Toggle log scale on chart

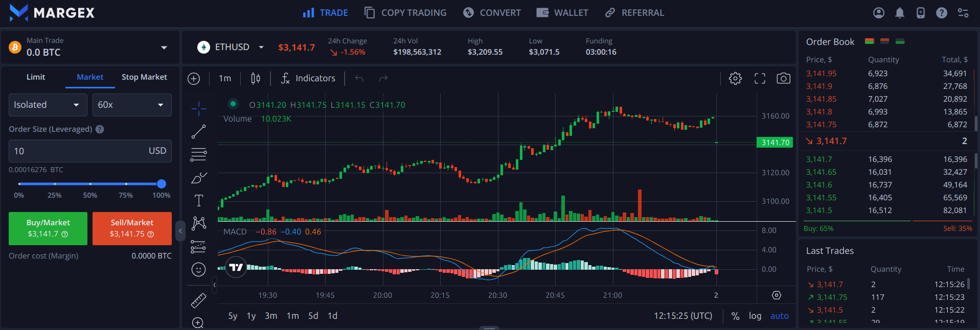click(x=755, y=316)
